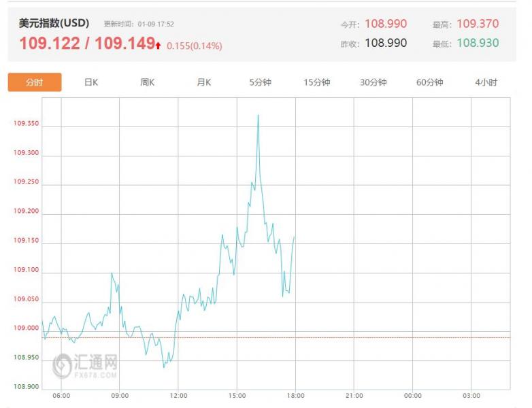The height and width of the screenshot is (408, 532).
Task: Select the 15分钟 interval tab
Action: (317, 82)
